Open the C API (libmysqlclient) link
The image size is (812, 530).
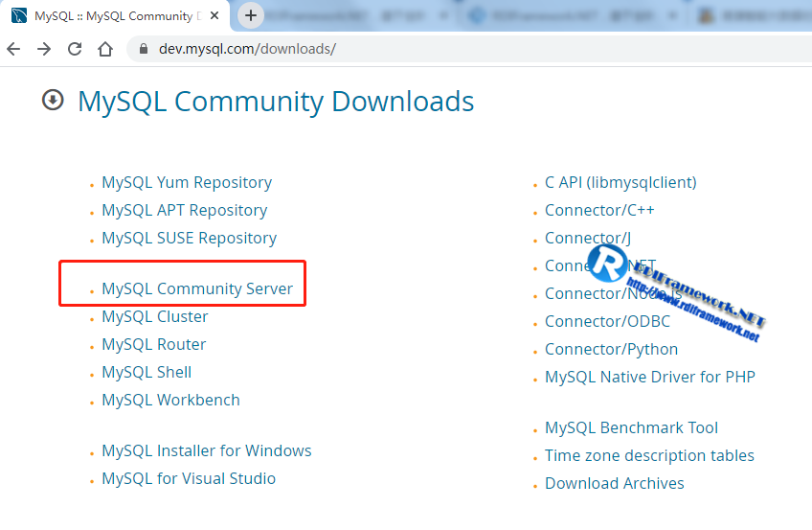click(x=620, y=182)
